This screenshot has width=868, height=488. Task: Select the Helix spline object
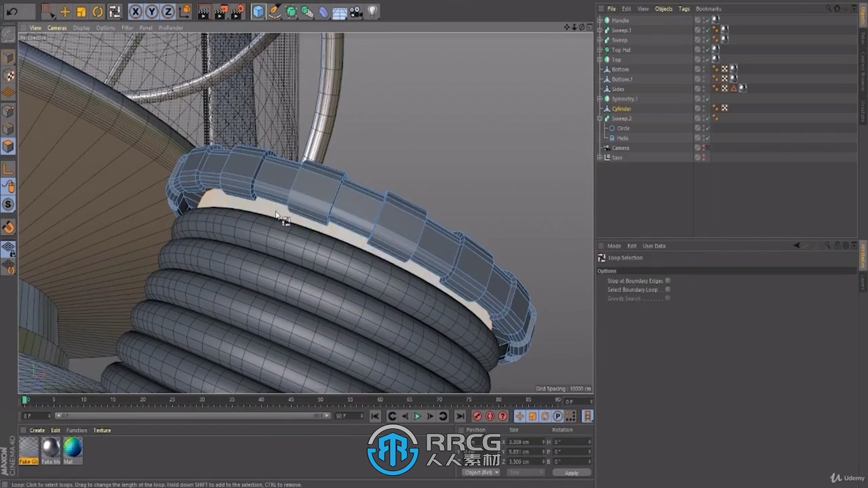622,138
